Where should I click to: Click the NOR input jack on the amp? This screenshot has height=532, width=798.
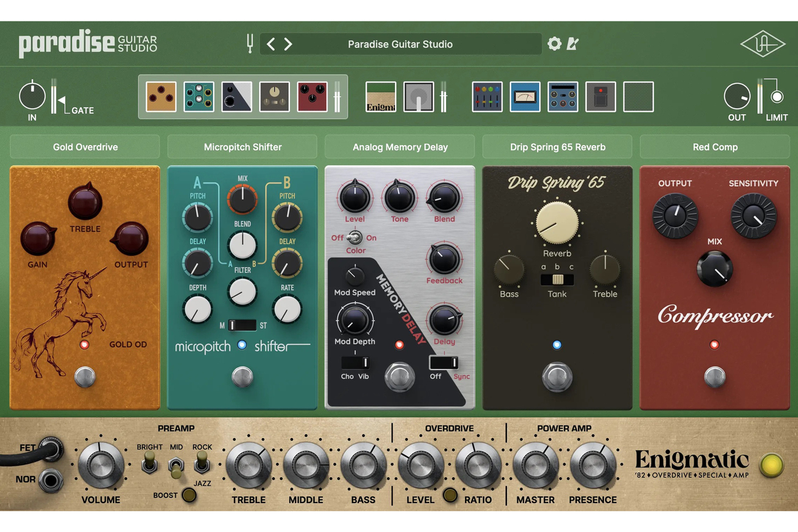51,480
